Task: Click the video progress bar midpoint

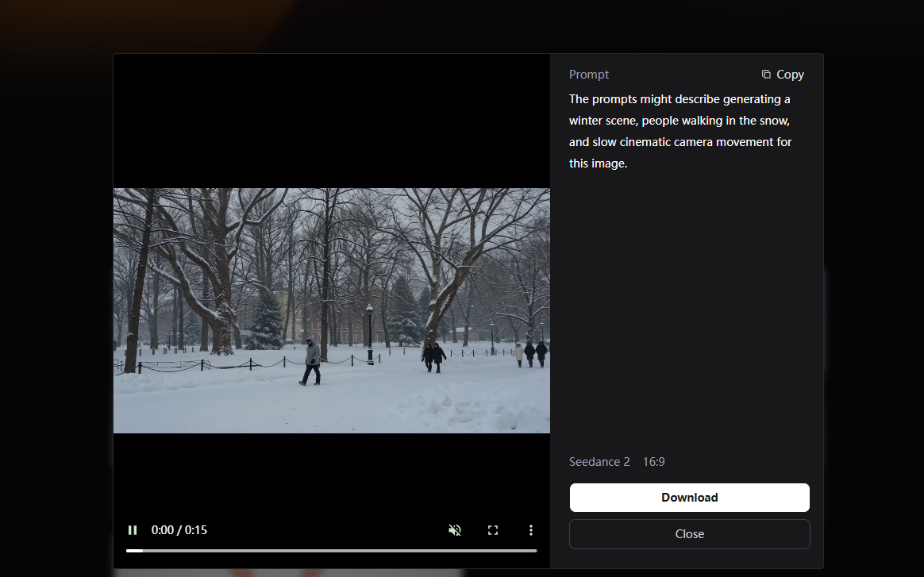Action: pos(331,550)
